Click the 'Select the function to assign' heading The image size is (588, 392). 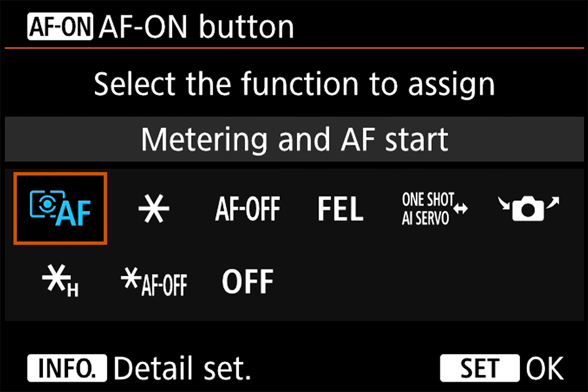[294, 84]
